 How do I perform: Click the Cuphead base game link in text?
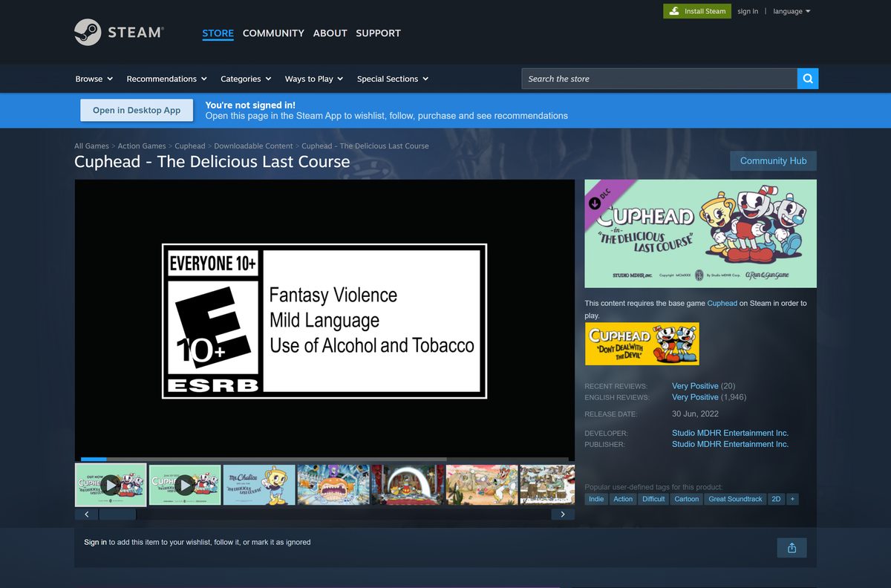722,303
